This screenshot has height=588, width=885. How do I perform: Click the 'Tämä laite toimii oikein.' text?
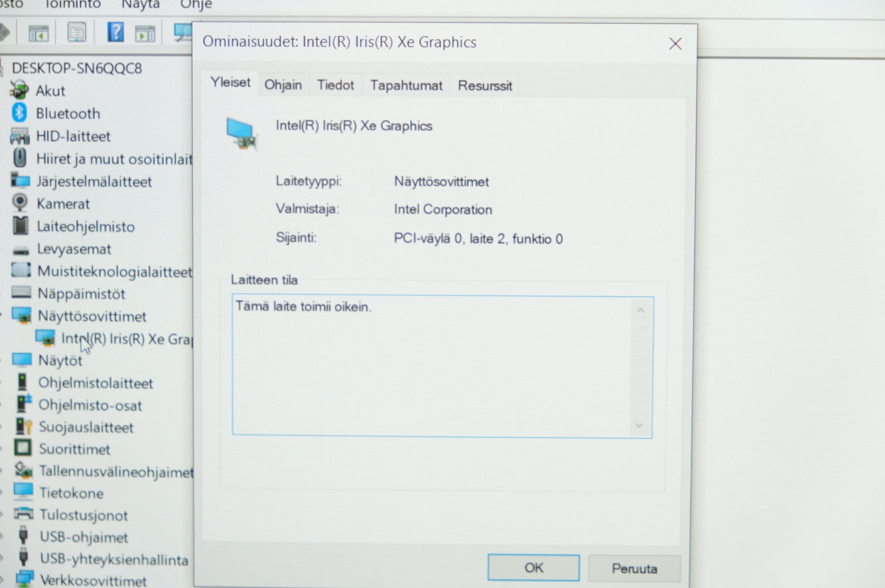click(303, 307)
